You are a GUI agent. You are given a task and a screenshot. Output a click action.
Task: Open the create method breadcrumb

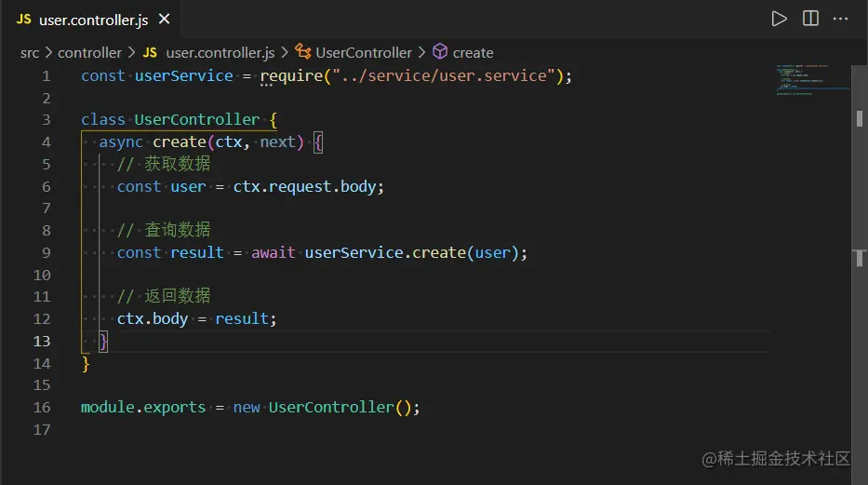(x=473, y=53)
